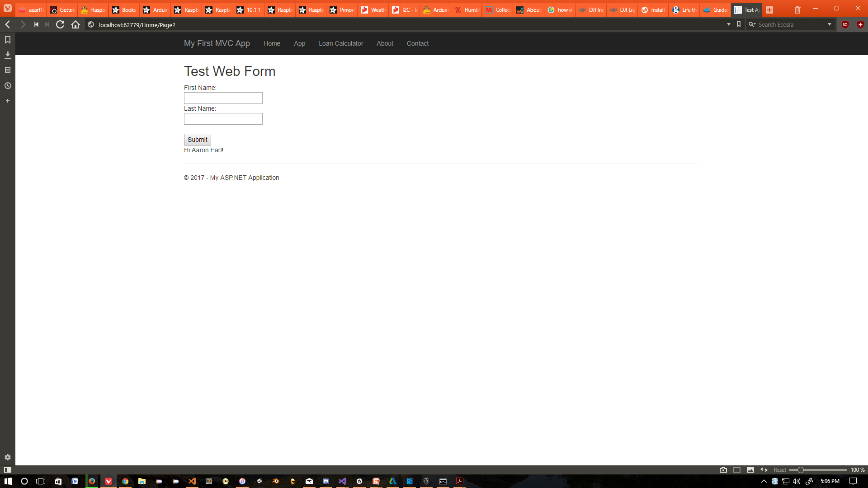Image resolution: width=868 pixels, height=488 pixels.
Task: Click the uBlock Origin extension icon
Action: 845,24
